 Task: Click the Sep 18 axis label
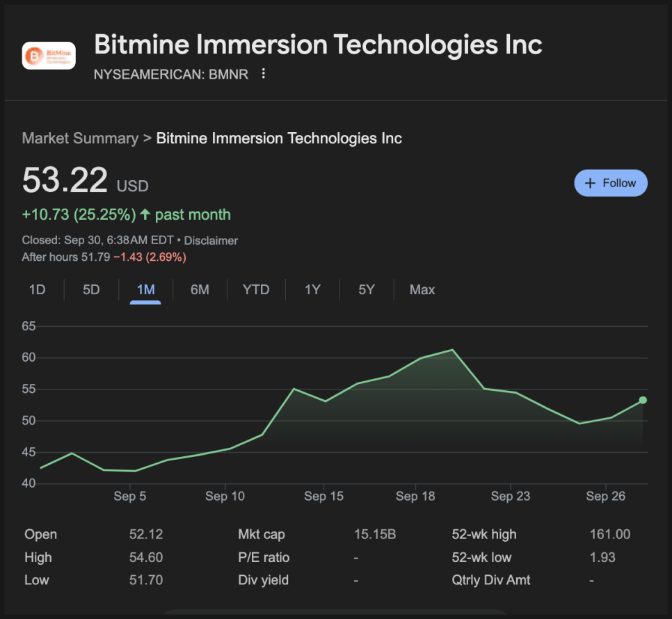(x=415, y=496)
